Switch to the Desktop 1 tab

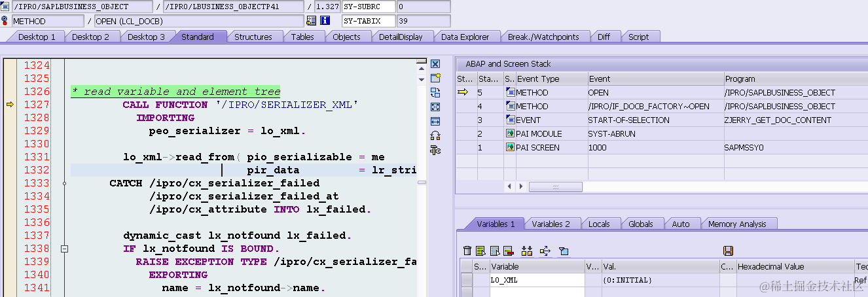[37, 37]
